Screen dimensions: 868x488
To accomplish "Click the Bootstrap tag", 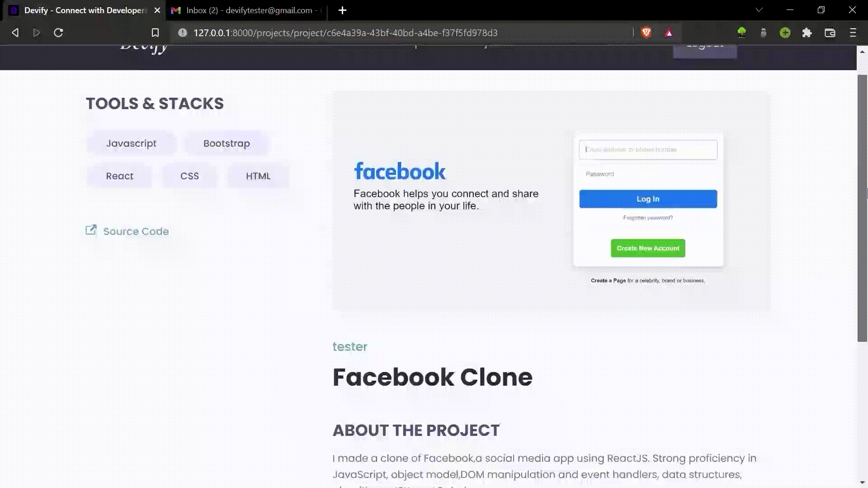I will 226,143.
